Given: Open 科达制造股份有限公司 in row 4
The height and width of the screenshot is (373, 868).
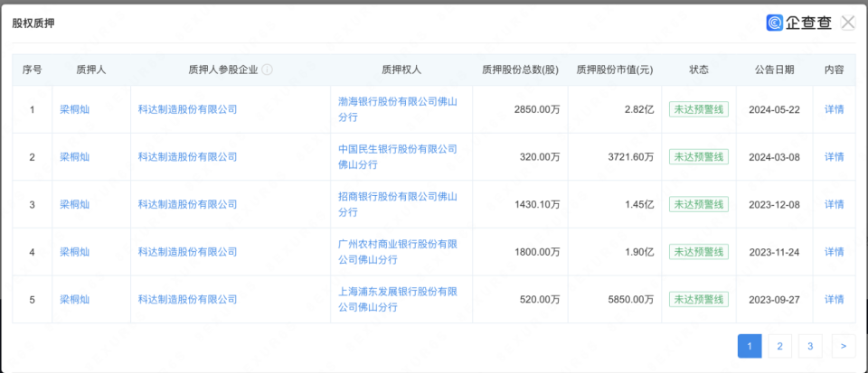Looking at the screenshot, I should [x=188, y=252].
